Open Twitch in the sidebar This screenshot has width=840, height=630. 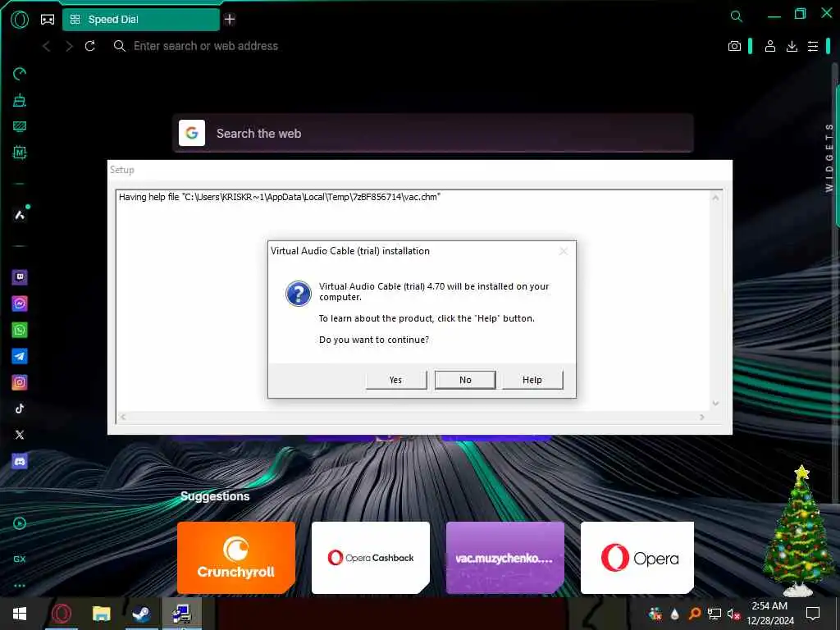(20, 277)
